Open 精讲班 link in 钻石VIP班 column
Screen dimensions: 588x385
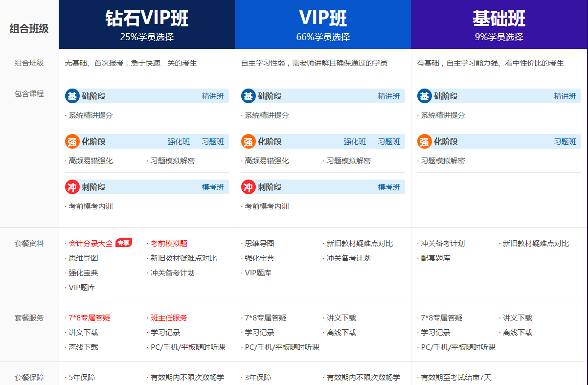(213, 96)
